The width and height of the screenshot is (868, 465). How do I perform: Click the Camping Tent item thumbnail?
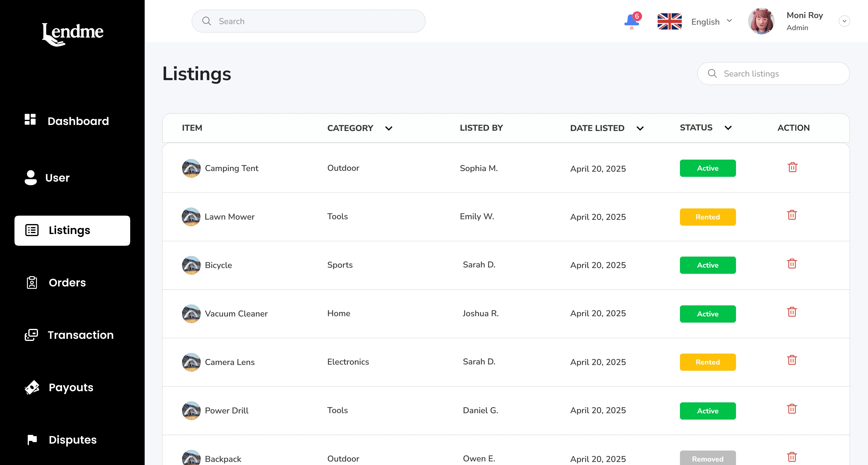coord(191,168)
